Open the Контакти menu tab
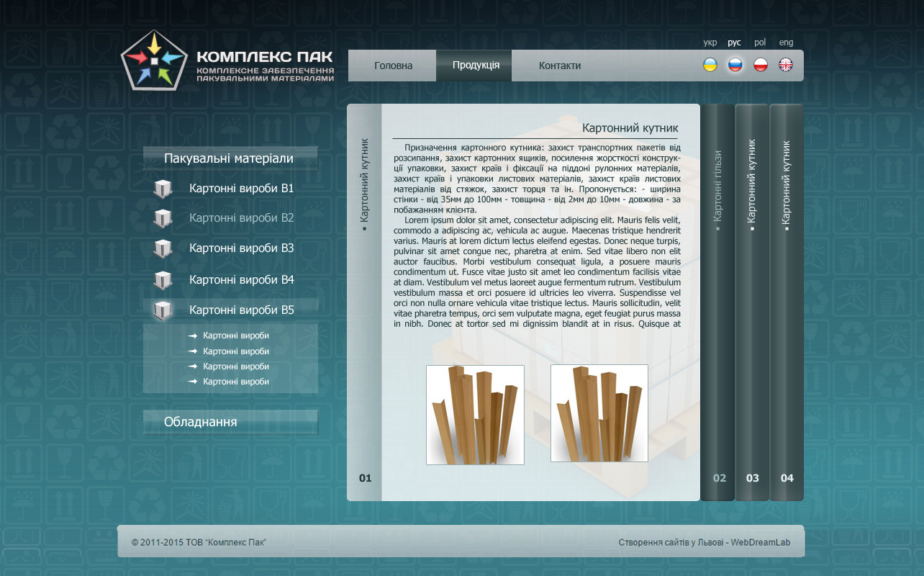924x576 pixels. pyautogui.click(x=559, y=66)
